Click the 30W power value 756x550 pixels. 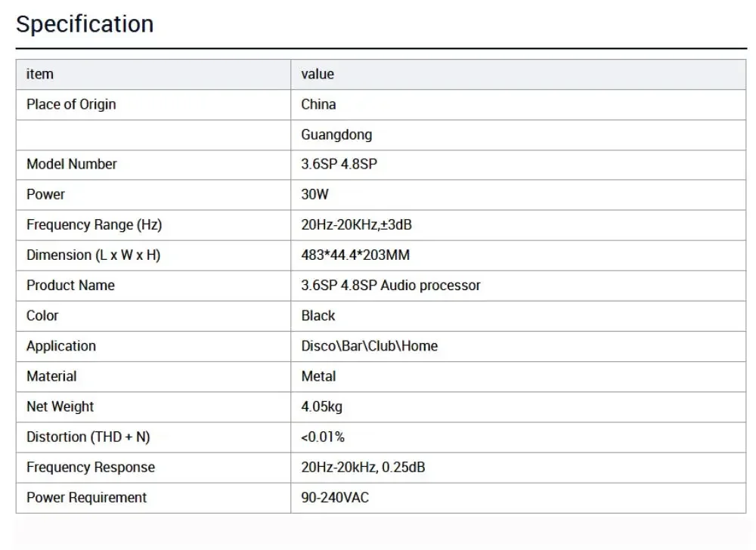tap(315, 194)
